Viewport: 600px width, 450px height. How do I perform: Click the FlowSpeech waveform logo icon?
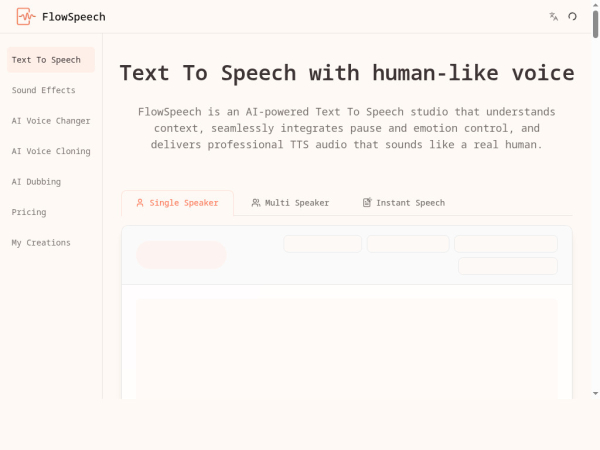coord(26,16)
